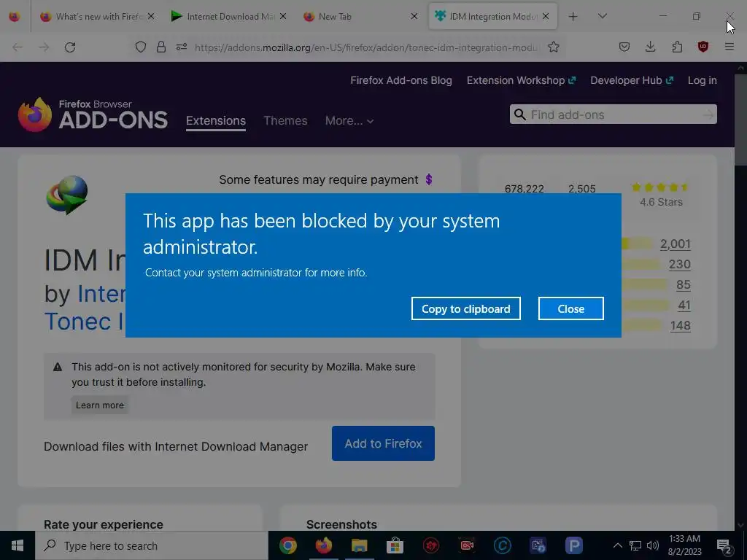Close the What's new with Firefox tab
This screenshot has width=747, height=560.
tap(151, 16)
